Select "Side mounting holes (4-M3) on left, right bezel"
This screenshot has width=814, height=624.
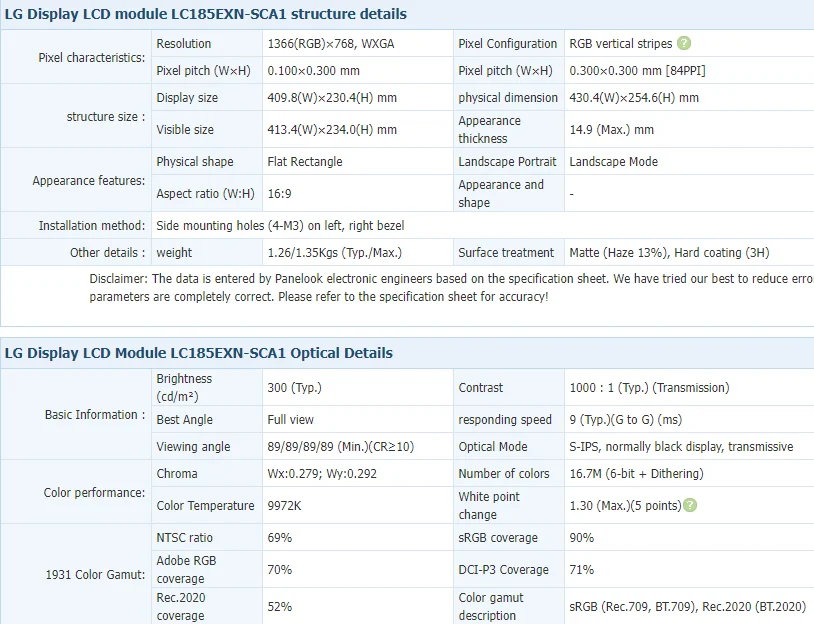point(280,226)
